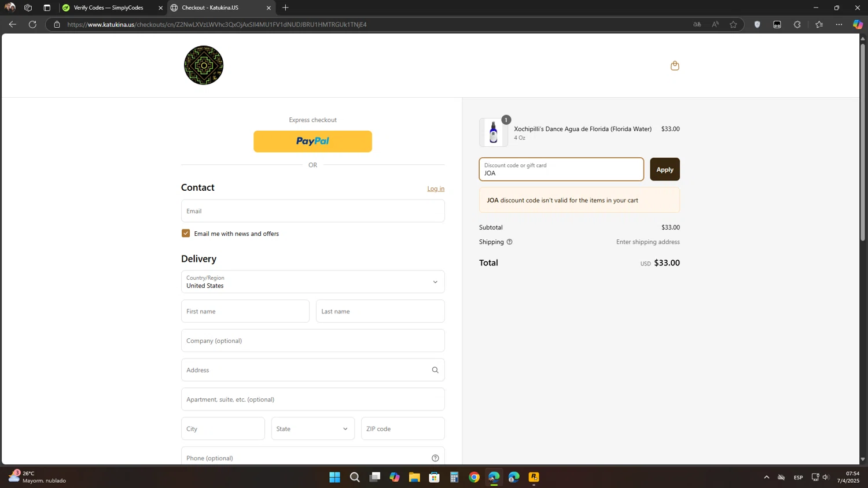Open the tracking prevention shield icon

[x=757, y=24]
